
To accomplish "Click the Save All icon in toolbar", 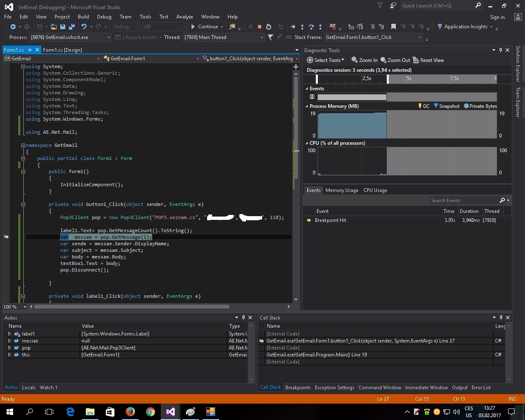I will (x=72, y=27).
